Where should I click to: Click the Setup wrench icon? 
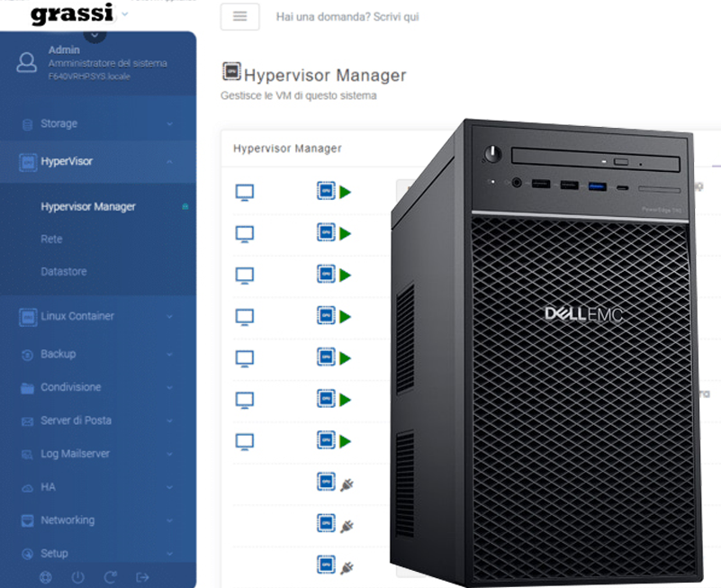tap(28, 554)
